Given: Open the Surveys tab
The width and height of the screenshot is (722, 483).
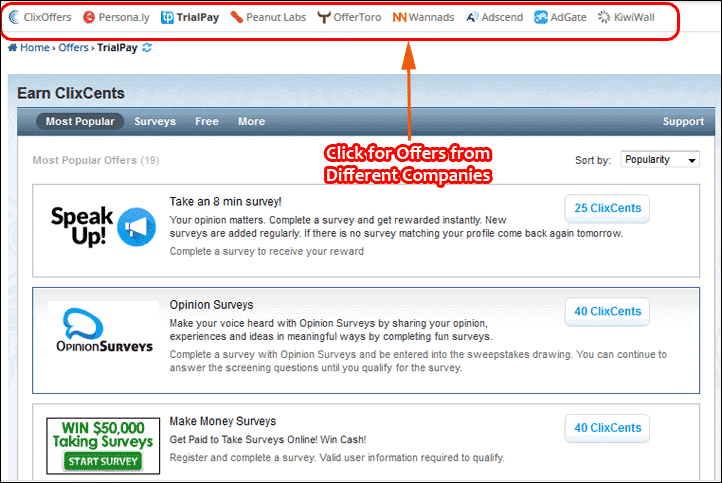Looking at the screenshot, I should [155, 122].
